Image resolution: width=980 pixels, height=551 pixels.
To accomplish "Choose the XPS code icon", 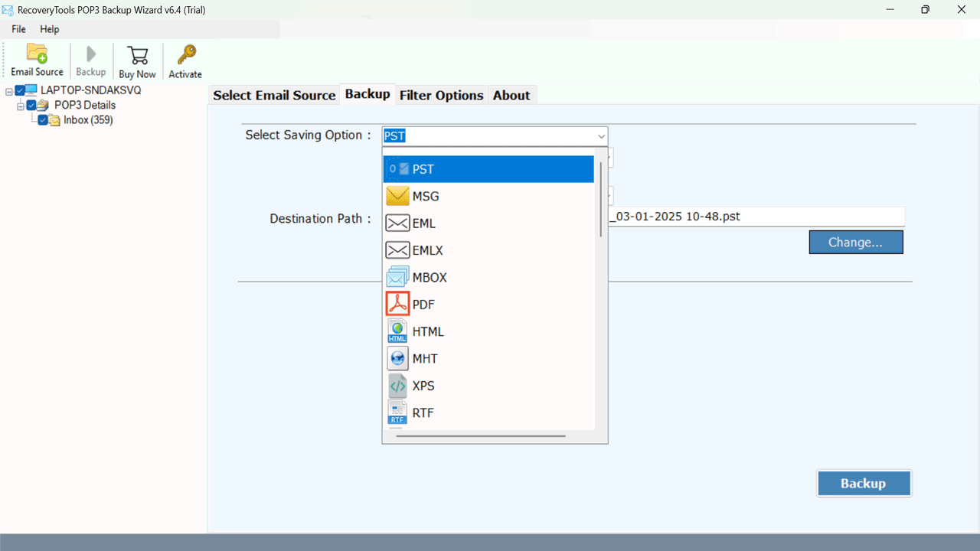I will click(x=398, y=386).
